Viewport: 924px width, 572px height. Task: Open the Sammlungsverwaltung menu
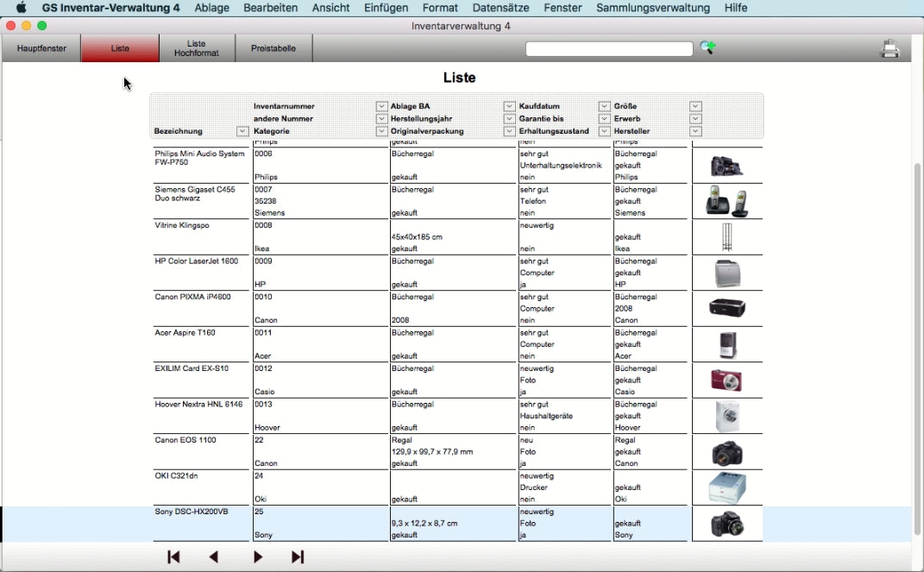tap(653, 8)
